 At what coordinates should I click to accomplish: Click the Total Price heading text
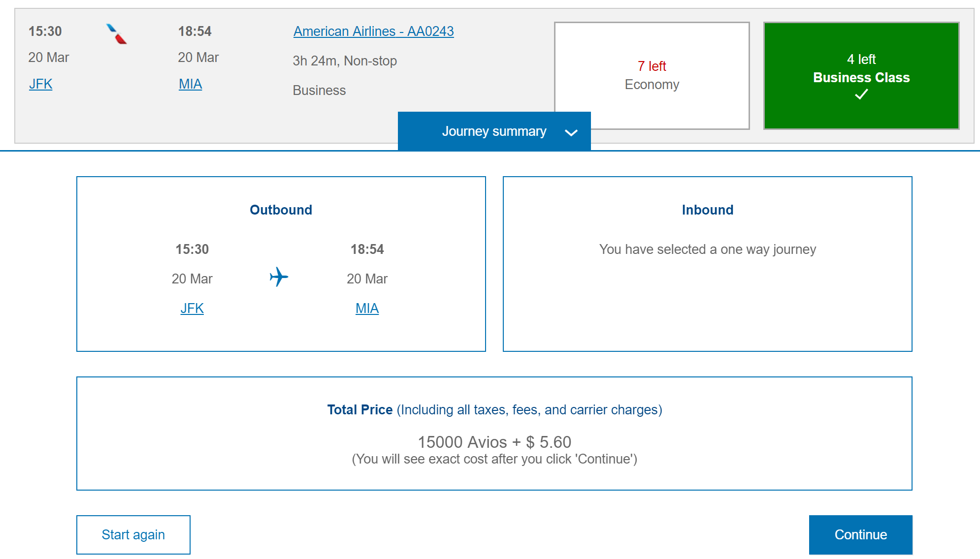point(360,410)
